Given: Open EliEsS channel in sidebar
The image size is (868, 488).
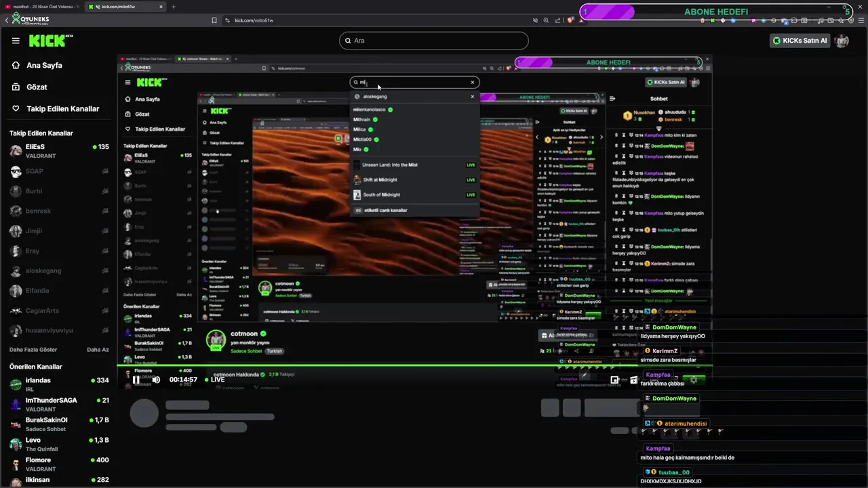Looking at the screenshot, I should (x=59, y=150).
